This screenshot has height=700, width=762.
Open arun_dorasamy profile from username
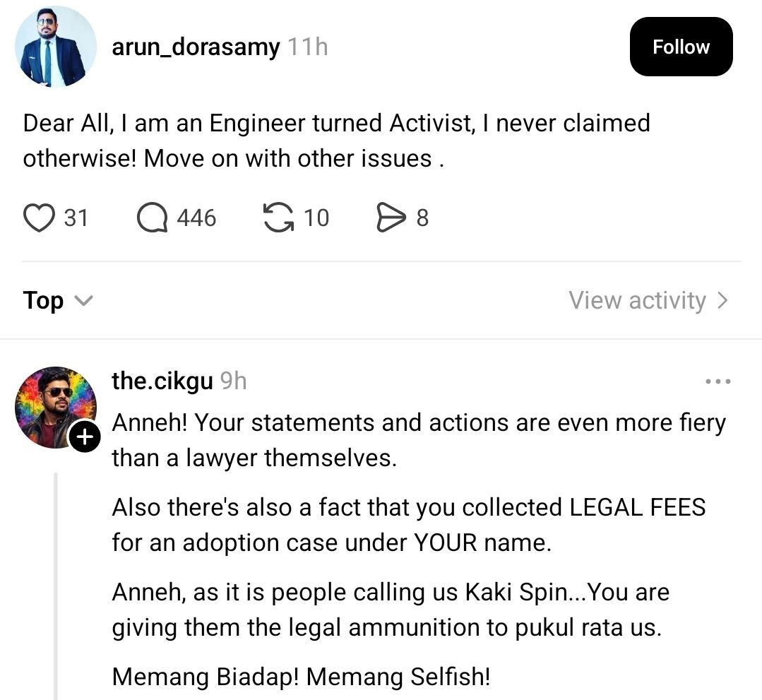coord(196,47)
